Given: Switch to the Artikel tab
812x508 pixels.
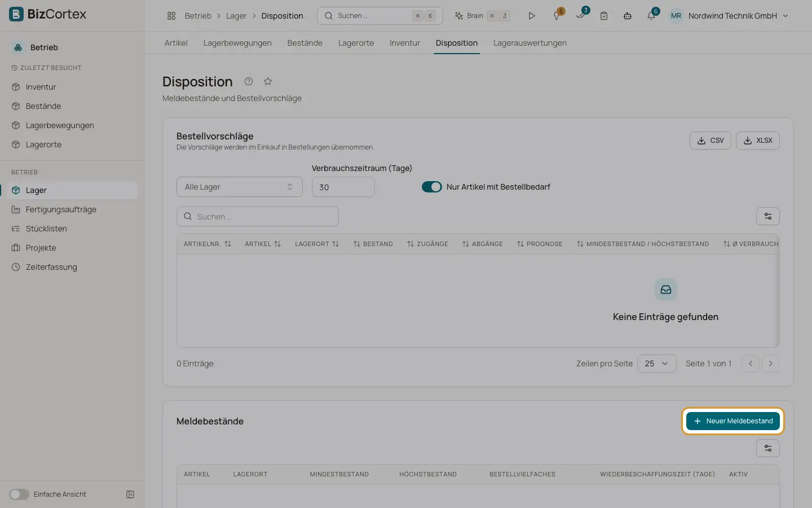Looking at the screenshot, I should point(176,43).
